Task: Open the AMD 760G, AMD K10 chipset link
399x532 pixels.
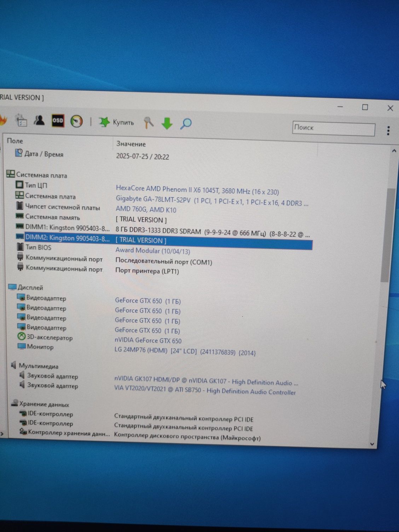Action: 146,209
